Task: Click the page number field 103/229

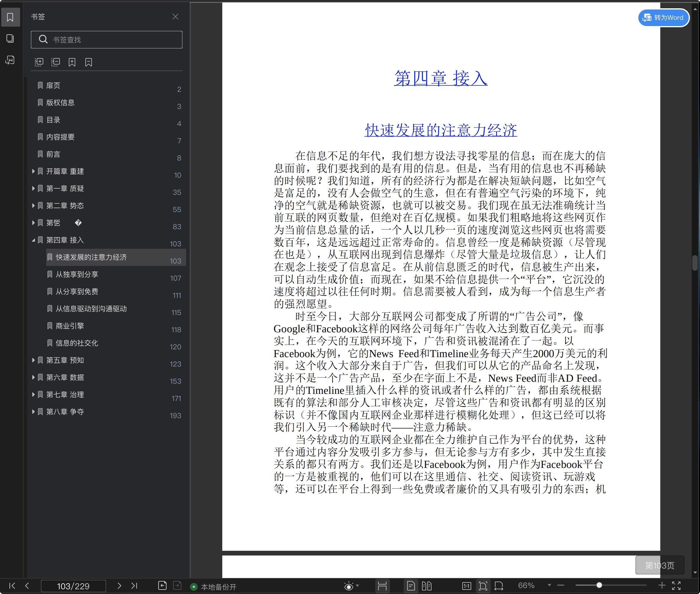Action: point(73,586)
